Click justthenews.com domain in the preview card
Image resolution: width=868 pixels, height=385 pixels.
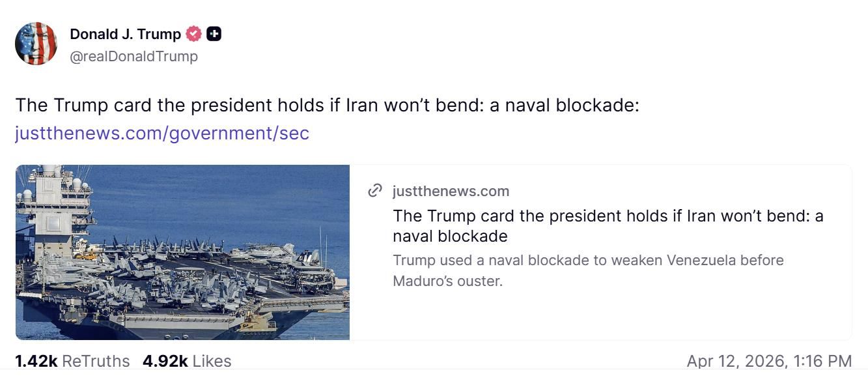[x=451, y=191]
